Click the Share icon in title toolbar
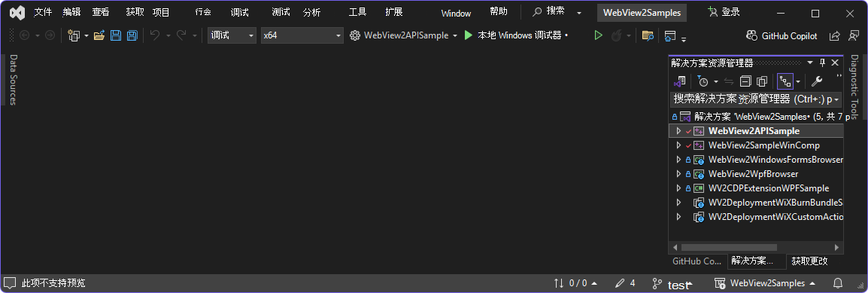Image resolution: width=868 pixels, height=293 pixels. [834, 35]
